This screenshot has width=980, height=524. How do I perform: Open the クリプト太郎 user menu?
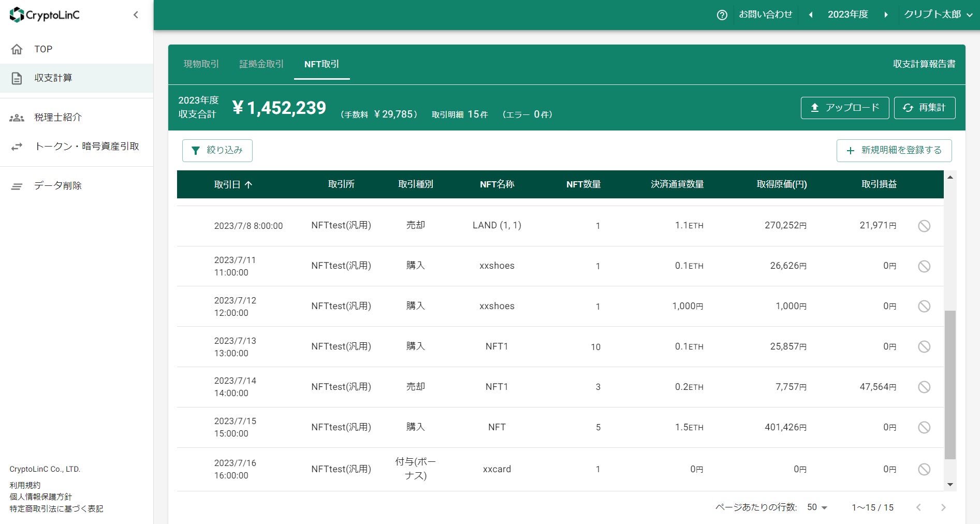938,15
